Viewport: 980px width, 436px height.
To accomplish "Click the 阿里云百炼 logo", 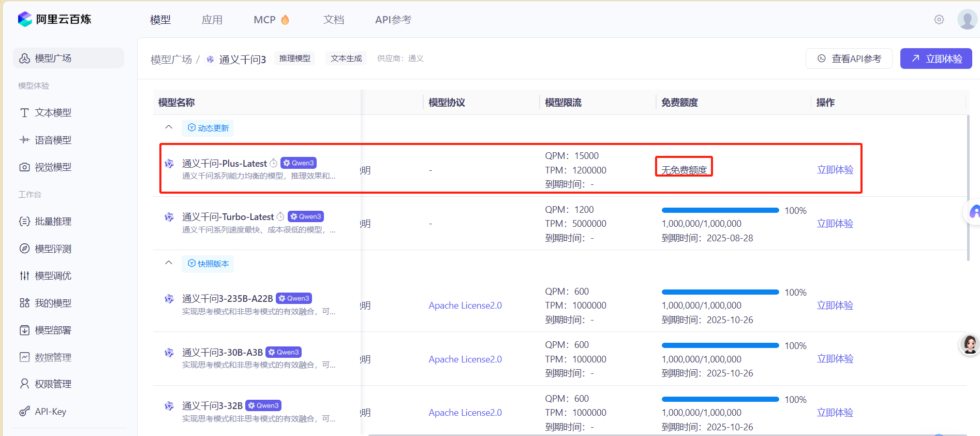I will click(54, 19).
